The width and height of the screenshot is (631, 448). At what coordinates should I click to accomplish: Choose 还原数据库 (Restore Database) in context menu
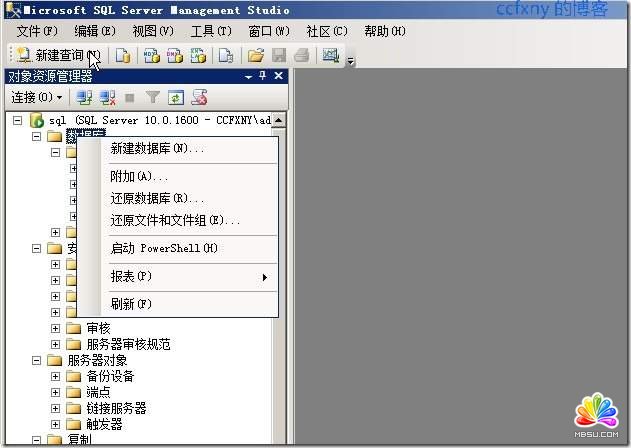pos(157,198)
